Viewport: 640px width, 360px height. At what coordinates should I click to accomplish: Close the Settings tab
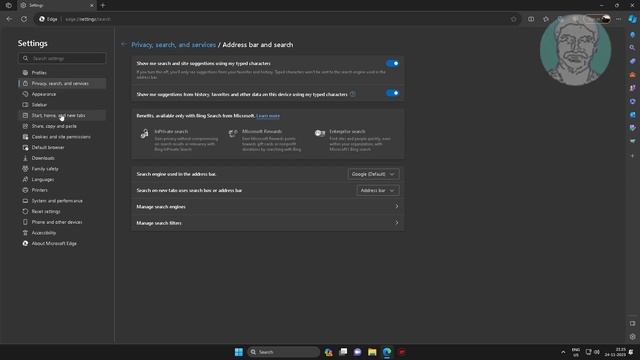[91, 5]
